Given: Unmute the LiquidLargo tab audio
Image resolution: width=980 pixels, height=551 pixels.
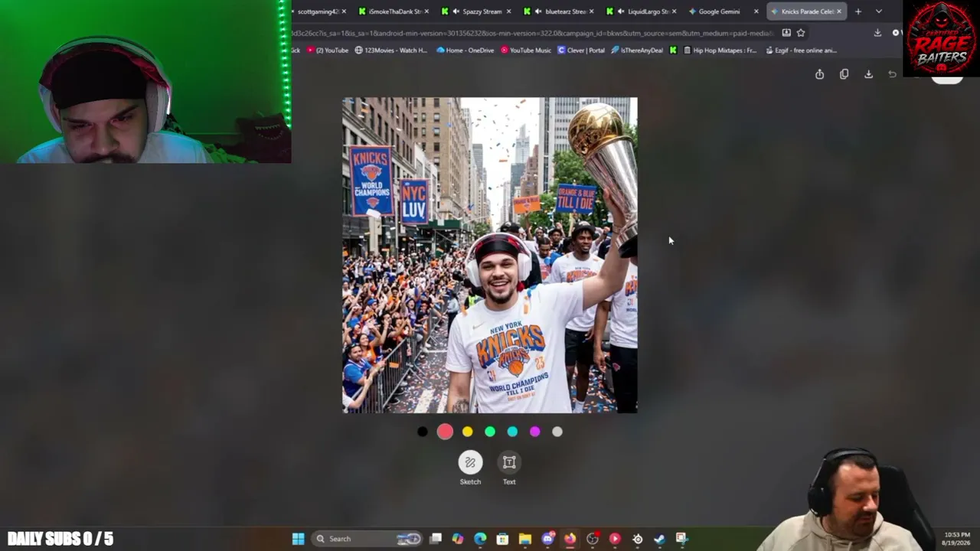Looking at the screenshot, I should 621,11.
